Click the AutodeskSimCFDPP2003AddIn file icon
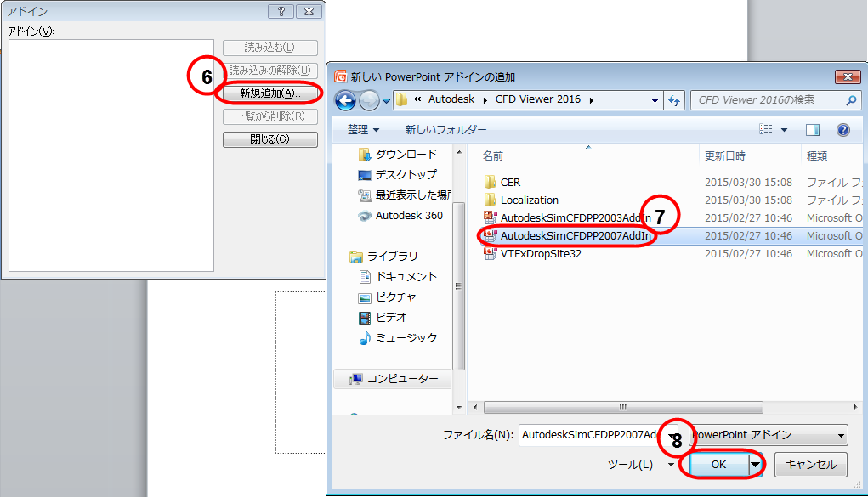868x497 pixels. point(490,217)
